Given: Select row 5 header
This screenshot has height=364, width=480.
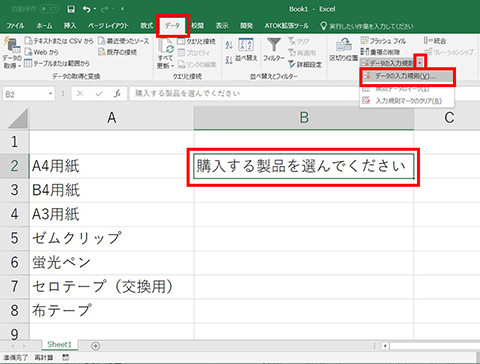Looking at the screenshot, I should pyautogui.click(x=14, y=238).
